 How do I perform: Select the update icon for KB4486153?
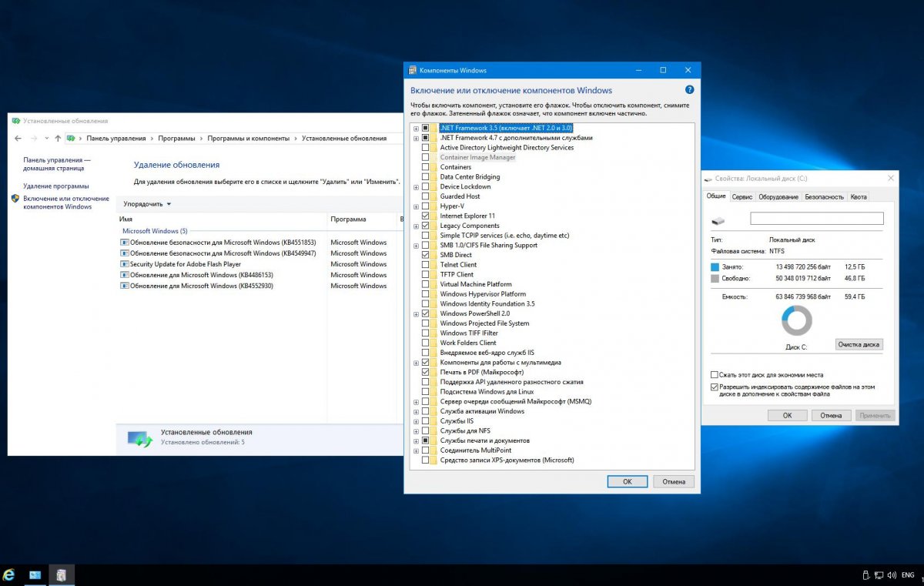pyautogui.click(x=125, y=275)
